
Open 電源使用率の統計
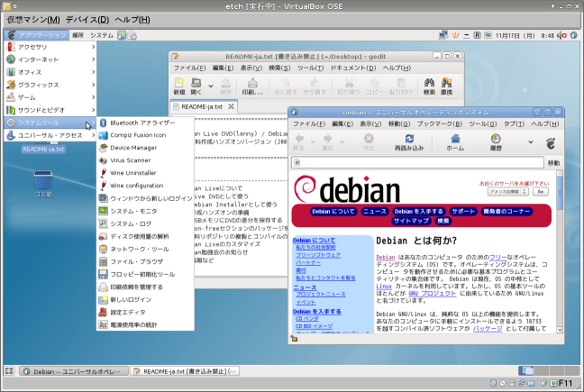coord(145,325)
